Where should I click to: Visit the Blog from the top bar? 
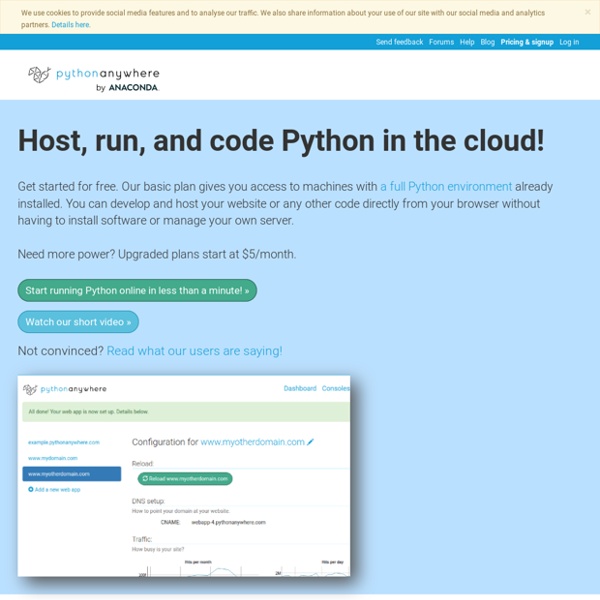coord(487,42)
